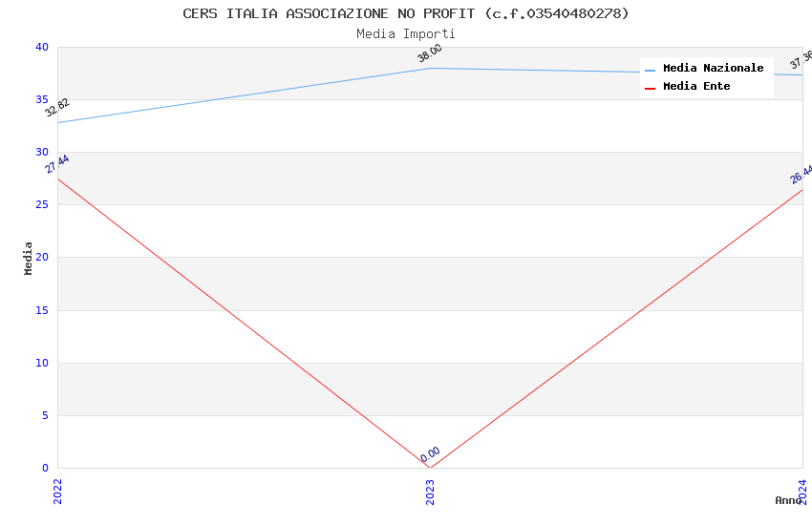Click the y-axis value 40
The width and height of the screenshot is (812, 525).
[42, 47]
